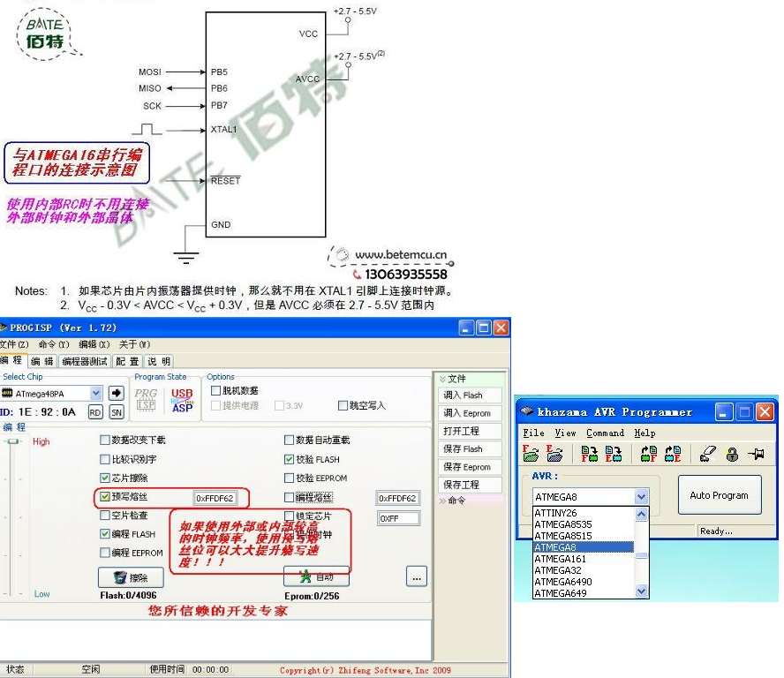Screen dimensions: 784x678
Task: Click the 擦除 erase button
Action: click(131, 577)
